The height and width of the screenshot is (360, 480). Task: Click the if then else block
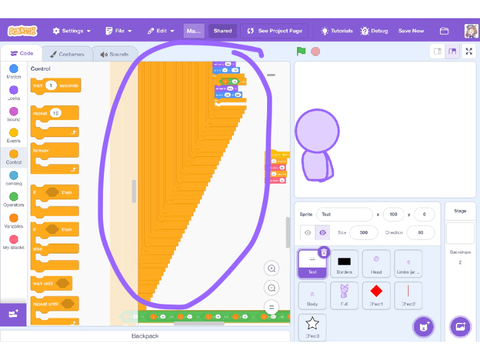coord(55,246)
